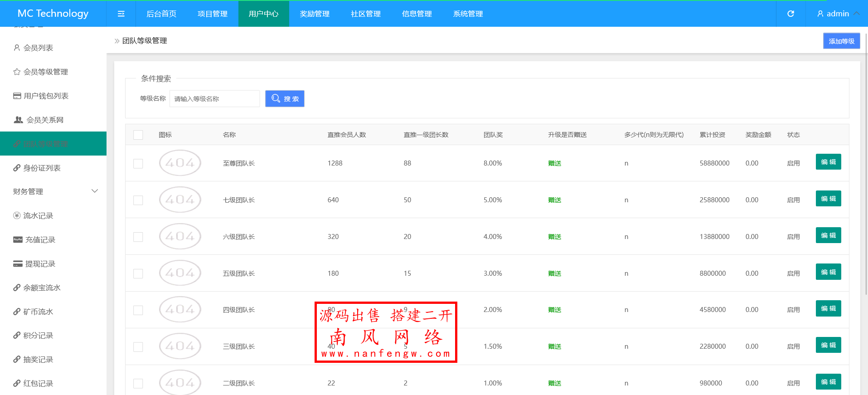Open the 系统管理 top menu

click(468, 14)
